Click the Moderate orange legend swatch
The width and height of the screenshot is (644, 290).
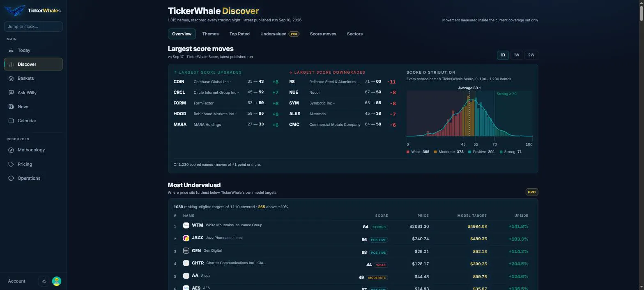point(435,152)
